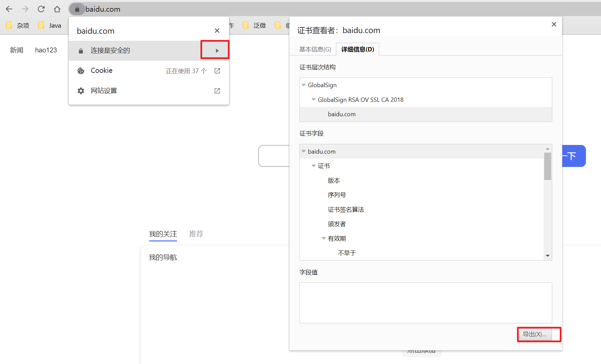
Task: Select baidu.com in the certificate hierarchy
Action: point(426,114)
